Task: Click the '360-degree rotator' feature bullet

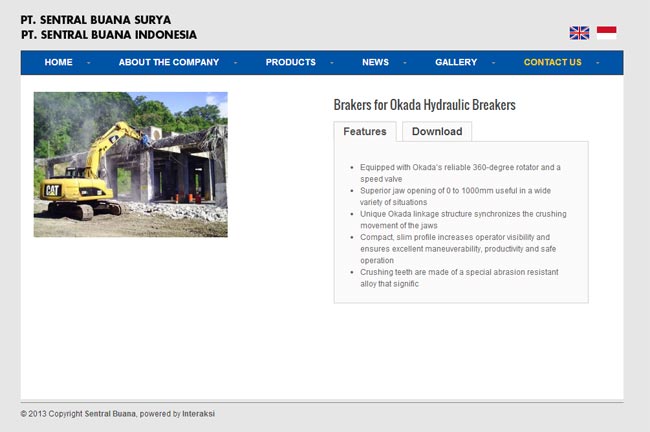Action: tap(460, 173)
